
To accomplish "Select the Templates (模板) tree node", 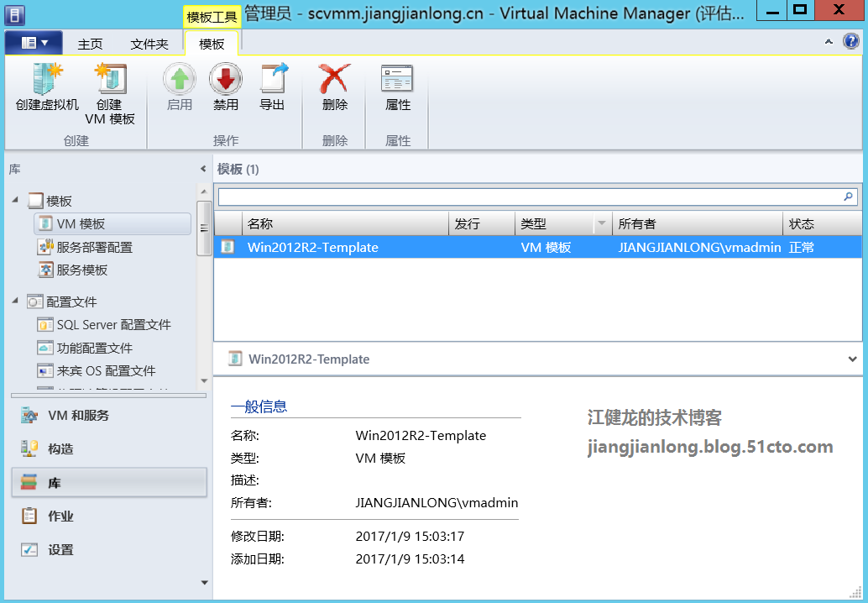I will coord(50,201).
